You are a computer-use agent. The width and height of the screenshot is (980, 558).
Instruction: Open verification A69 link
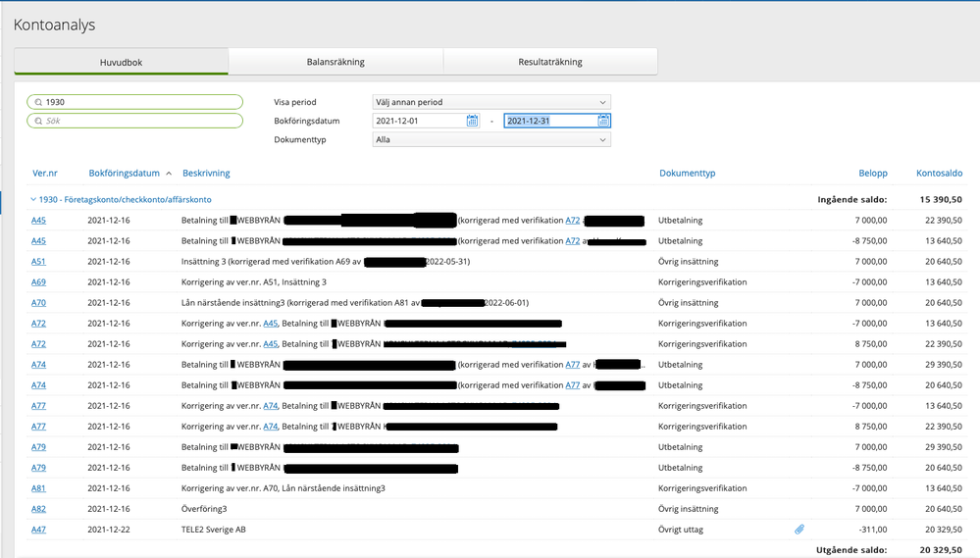(x=38, y=282)
